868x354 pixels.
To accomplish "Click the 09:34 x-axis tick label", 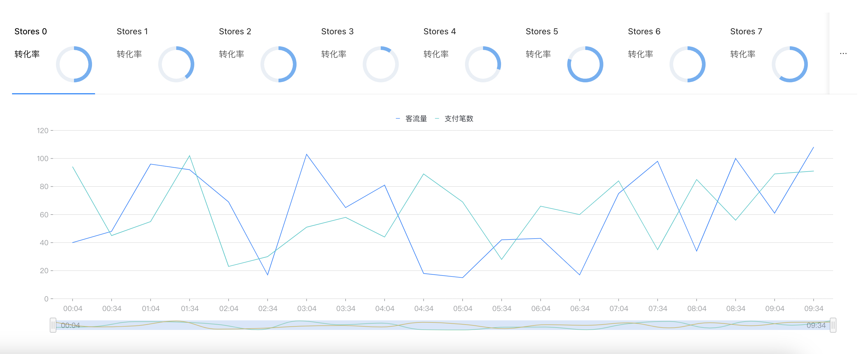I will point(814,309).
